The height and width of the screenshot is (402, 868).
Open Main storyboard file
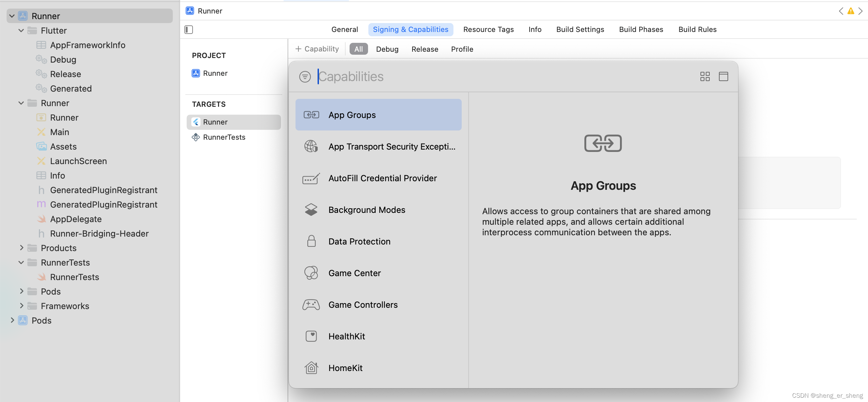pyautogui.click(x=60, y=132)
